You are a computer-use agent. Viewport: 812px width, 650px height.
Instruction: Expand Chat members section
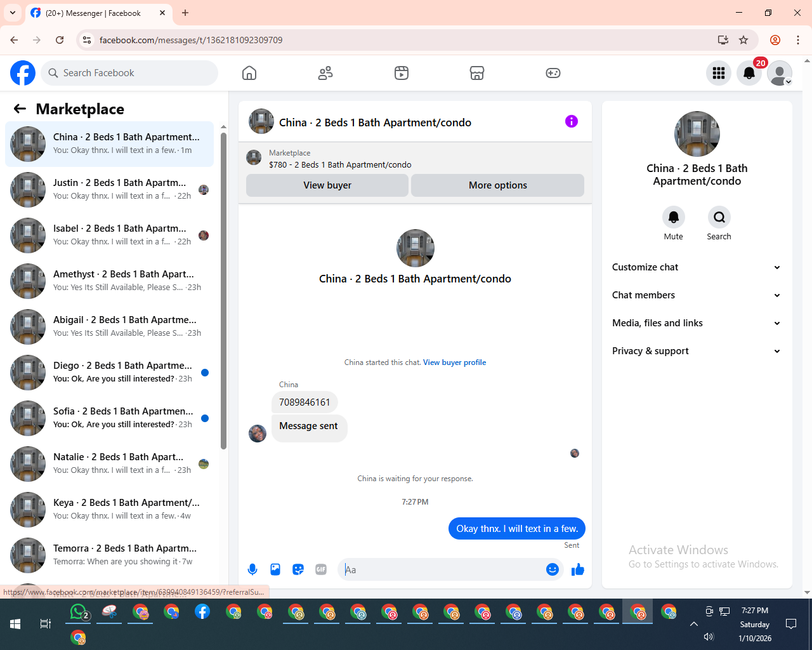click(697, 295)
